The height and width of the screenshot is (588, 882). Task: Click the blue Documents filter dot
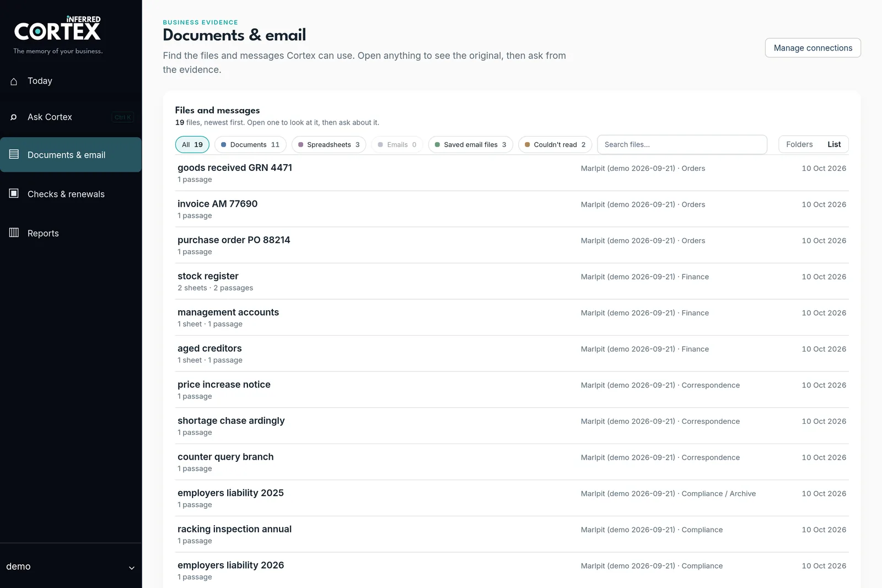[x=223, y=144]
